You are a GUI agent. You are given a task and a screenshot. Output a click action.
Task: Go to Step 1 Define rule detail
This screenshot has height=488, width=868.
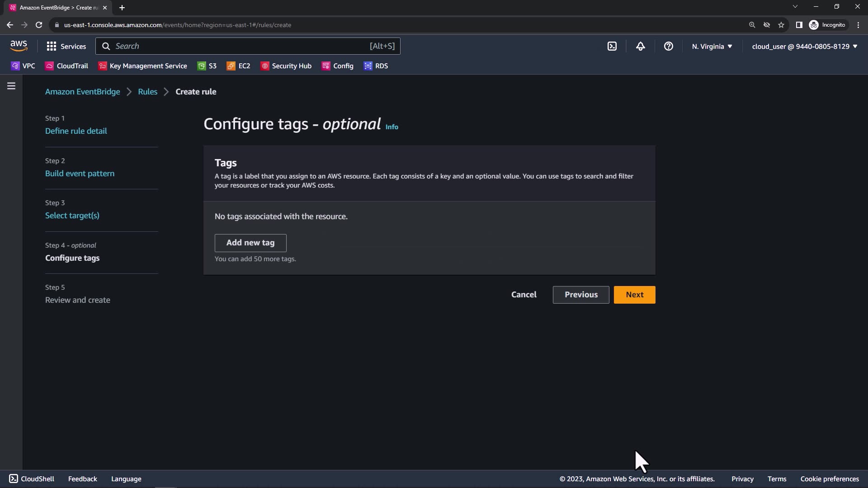76,131
